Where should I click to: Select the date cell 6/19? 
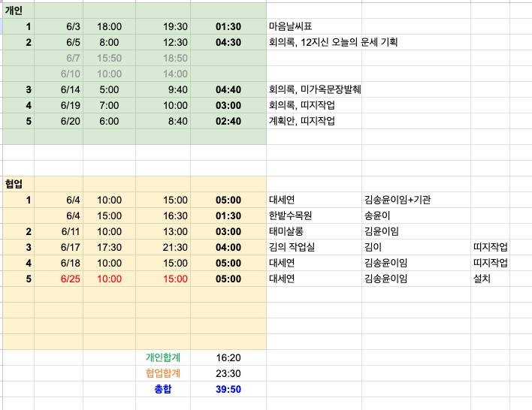coord(59,105)
